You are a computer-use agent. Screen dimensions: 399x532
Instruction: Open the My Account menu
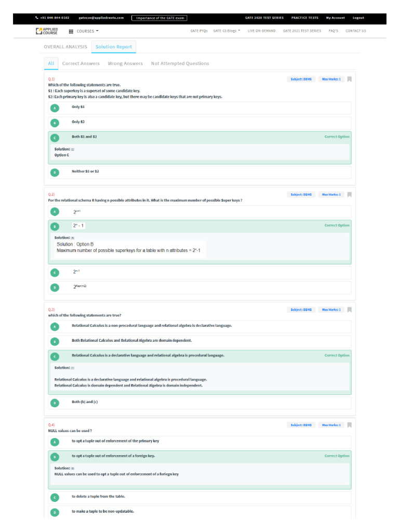coord(335,18)
